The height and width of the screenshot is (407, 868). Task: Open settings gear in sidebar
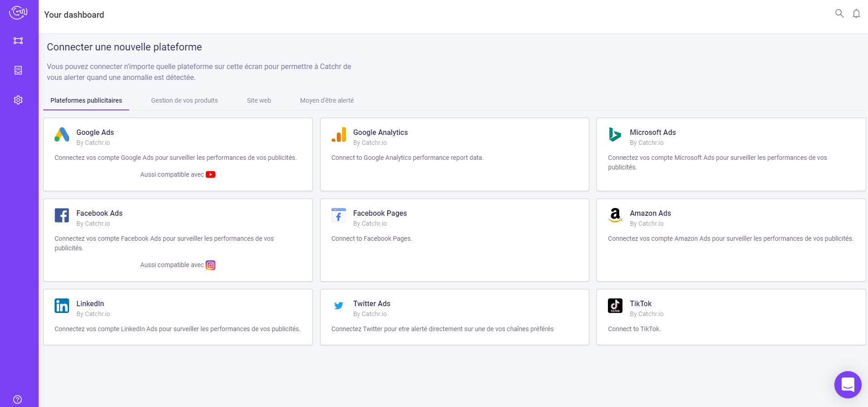[18, 100]
